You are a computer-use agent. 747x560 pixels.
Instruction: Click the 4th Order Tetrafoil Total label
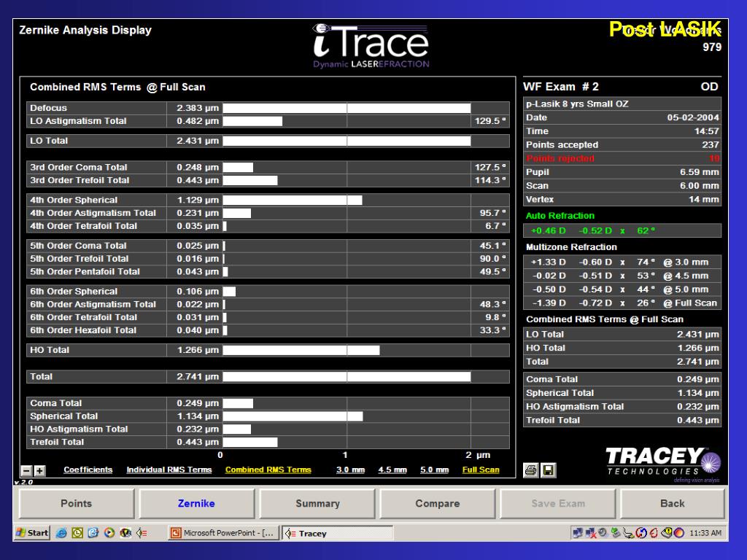(83, 226)
